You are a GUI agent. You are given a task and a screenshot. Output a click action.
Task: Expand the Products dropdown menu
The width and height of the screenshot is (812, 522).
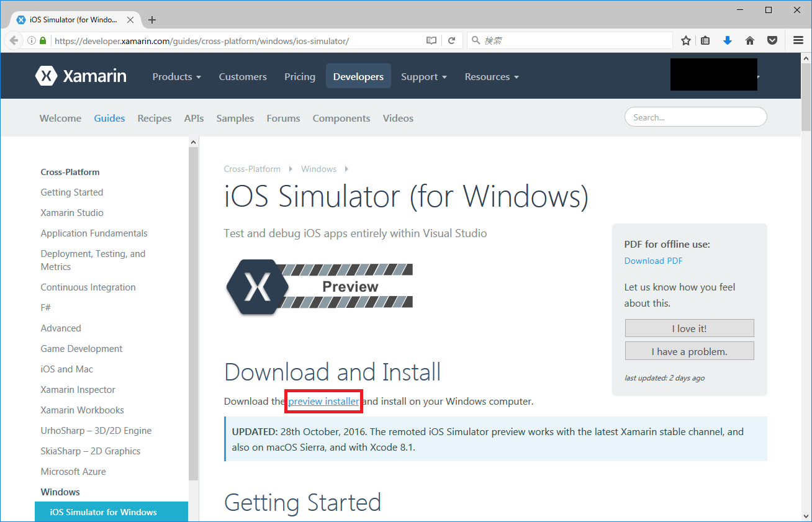tap(177, 77)
